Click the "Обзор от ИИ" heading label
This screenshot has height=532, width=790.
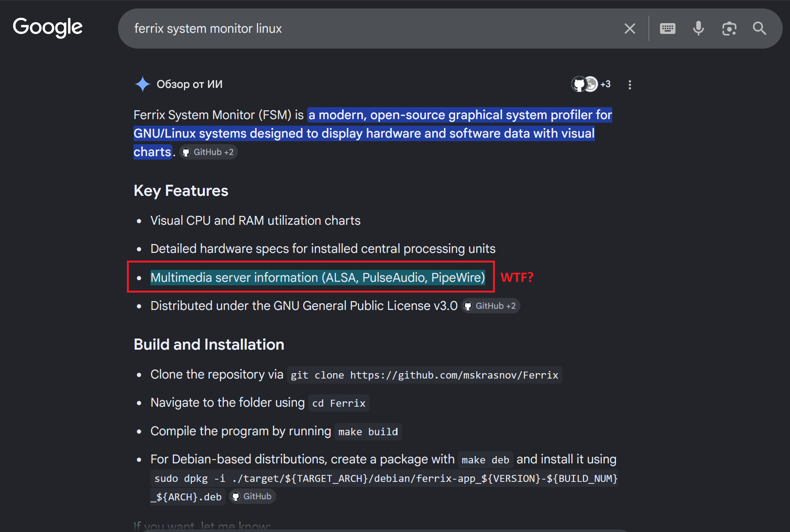point(189,84)
